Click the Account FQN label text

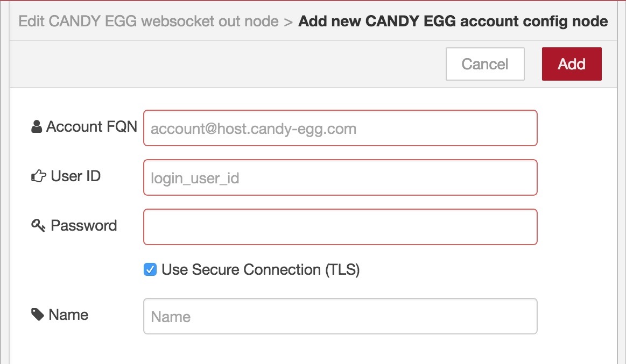(x=92, y=126)
